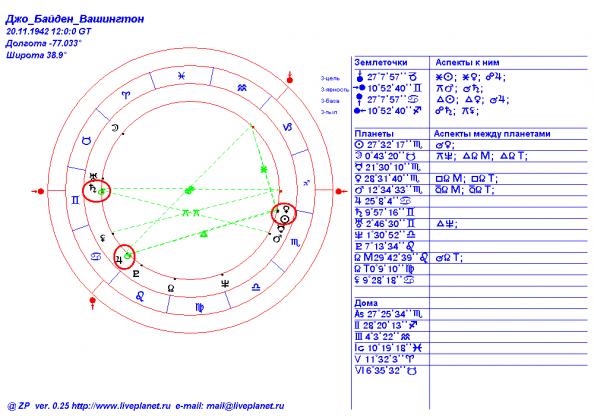Click the Uranus glyph inside the chart wheel

tap(93, 176)
